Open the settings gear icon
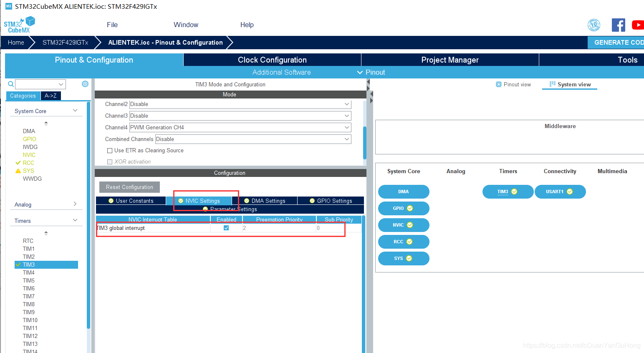Screen dimensions: 644x353 [85, 84]
